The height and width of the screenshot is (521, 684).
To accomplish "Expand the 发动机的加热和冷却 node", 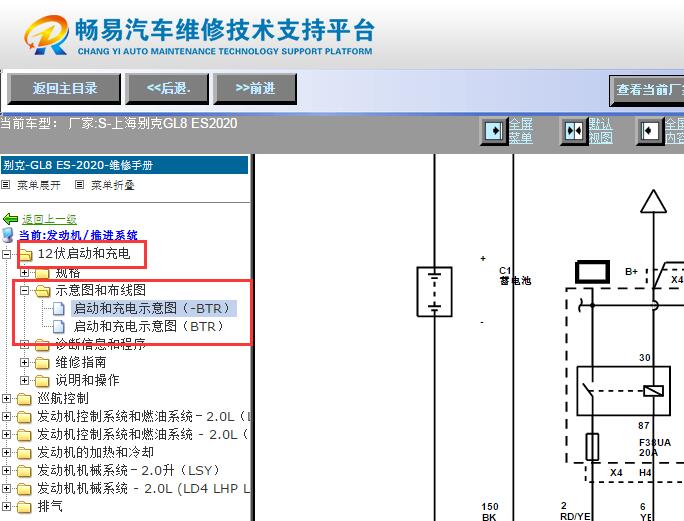I will pos(7,452).
